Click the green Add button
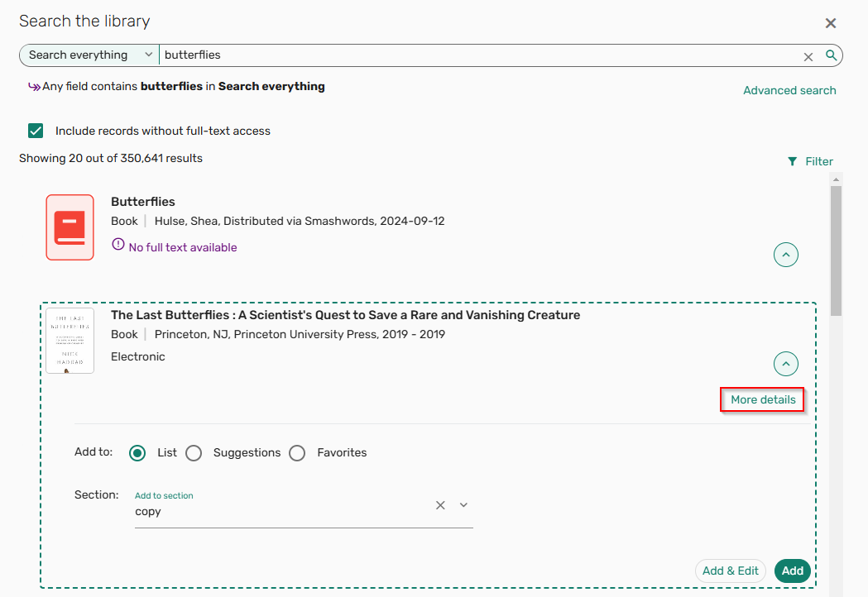The width and height of the screenshot is (868, 597). [792, 571]
